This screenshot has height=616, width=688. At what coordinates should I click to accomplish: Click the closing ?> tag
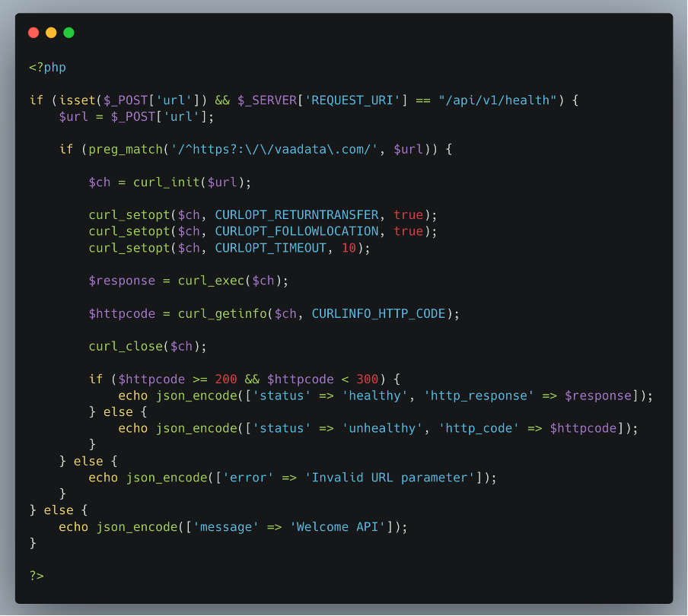point(37,576)
